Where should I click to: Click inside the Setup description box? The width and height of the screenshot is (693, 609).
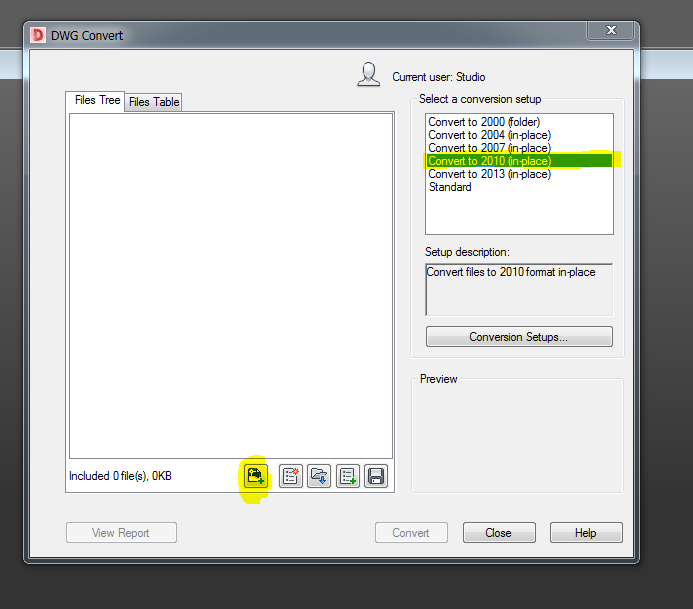point(519,290)
